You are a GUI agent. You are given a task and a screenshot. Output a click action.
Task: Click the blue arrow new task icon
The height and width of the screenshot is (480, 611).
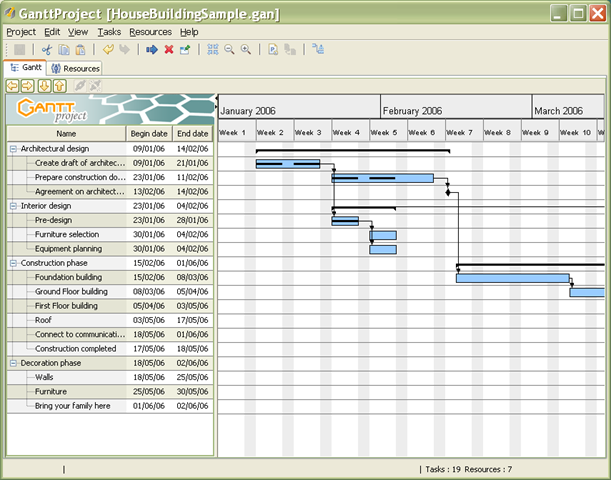pyautogui.click(x=151, y=49)
